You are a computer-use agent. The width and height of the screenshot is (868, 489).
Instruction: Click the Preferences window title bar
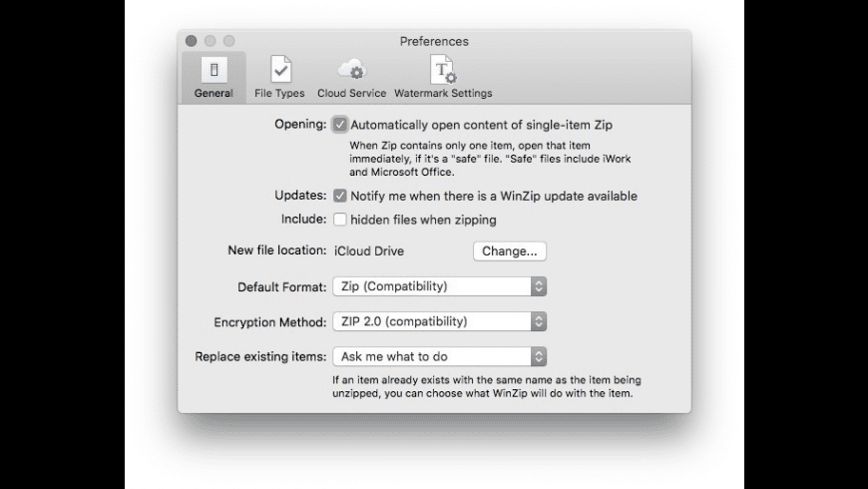(x=434, y=42)
